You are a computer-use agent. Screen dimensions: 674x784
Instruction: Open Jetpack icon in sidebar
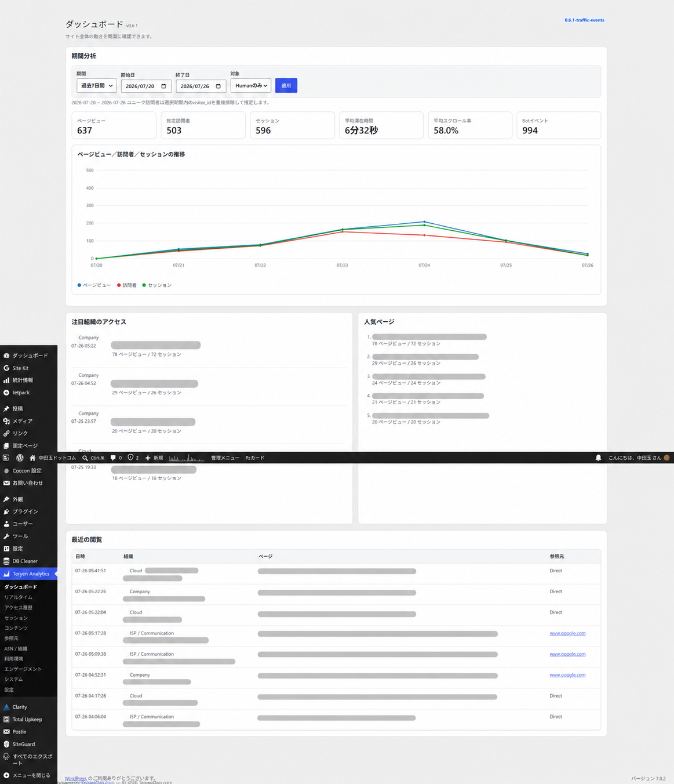point(6,393)
